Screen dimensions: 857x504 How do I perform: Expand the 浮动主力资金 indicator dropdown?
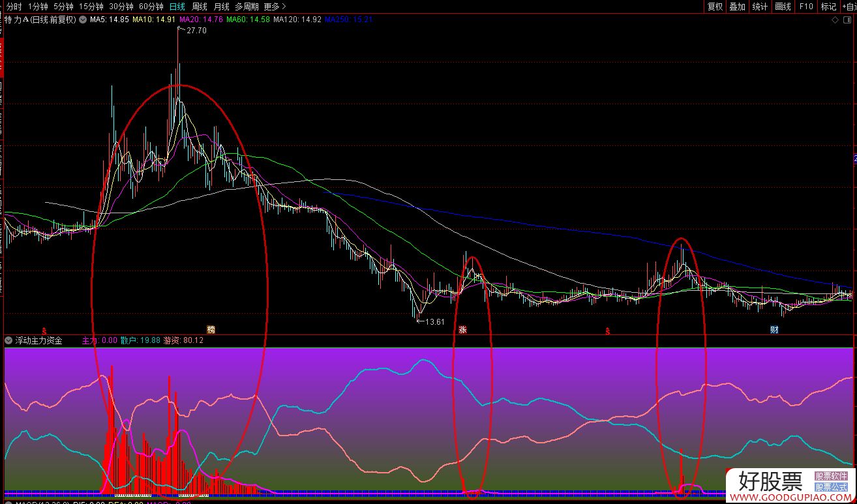(x=8, y=340)
